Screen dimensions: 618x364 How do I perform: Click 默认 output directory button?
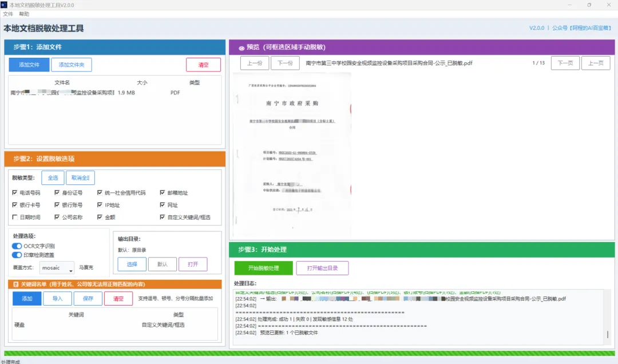click(x=163, y=264)
